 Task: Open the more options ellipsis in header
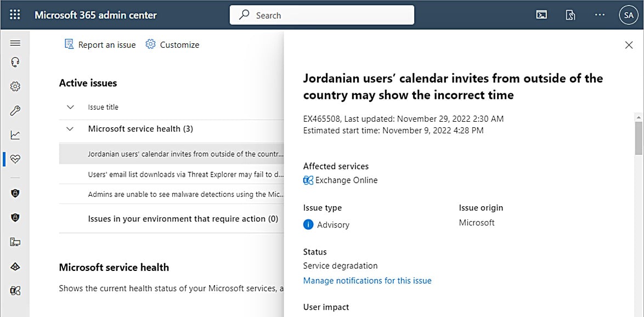tap(600, 15)
